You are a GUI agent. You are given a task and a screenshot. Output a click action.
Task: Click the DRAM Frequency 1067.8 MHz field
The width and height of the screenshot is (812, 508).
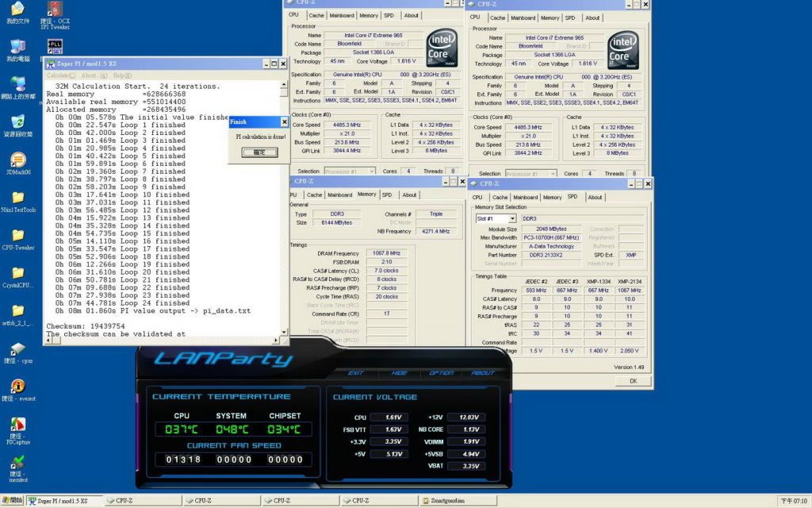(x=386, y=253)
